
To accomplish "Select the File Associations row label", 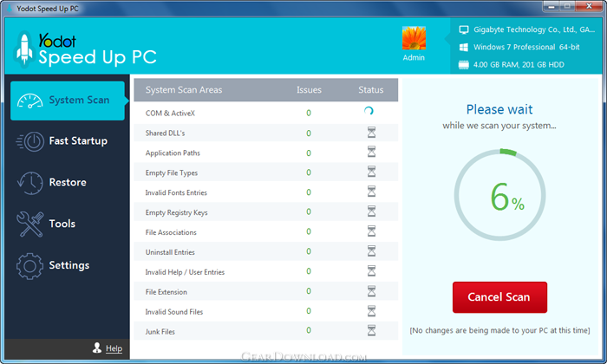I will pyautogui.click(x=171, y=232).
